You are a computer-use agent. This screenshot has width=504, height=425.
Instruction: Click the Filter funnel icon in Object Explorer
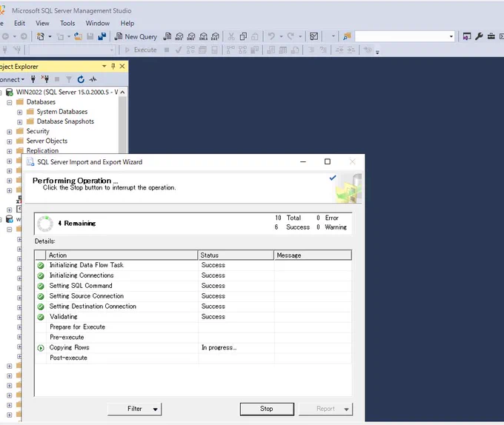pyautogui.click(x=69, y=79)
